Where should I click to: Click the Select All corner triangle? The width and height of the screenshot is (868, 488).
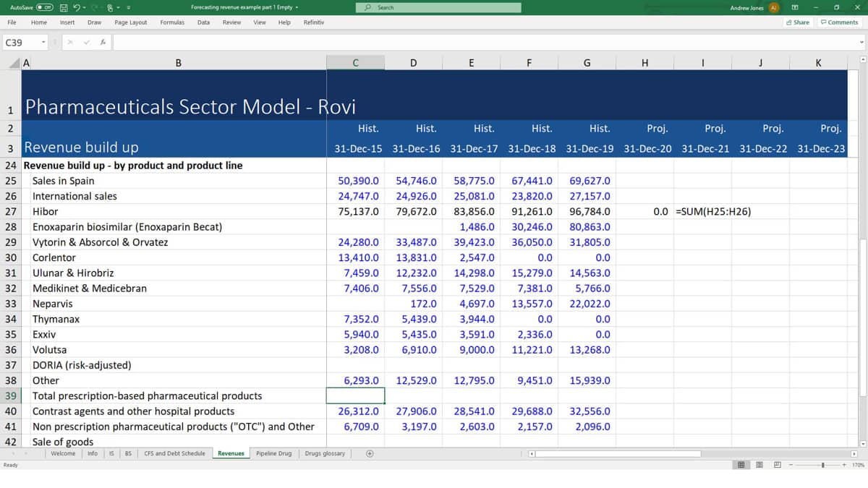(14, 63)
